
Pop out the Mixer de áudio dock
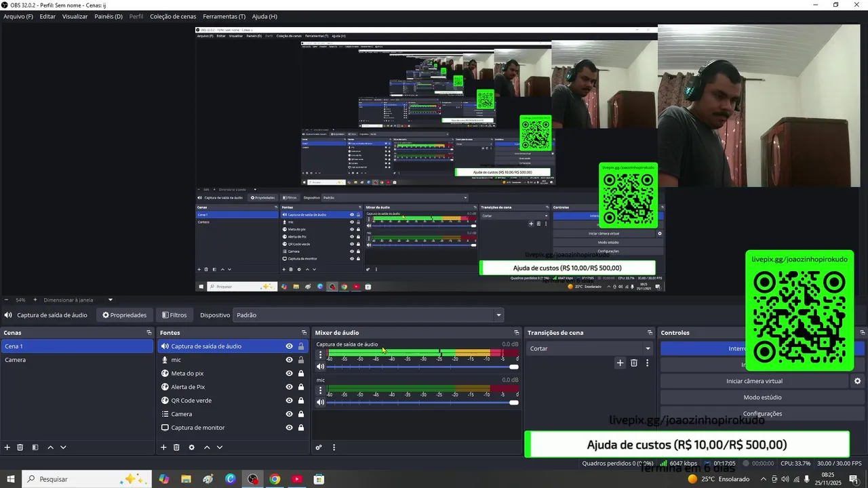[x=516, y=333]
